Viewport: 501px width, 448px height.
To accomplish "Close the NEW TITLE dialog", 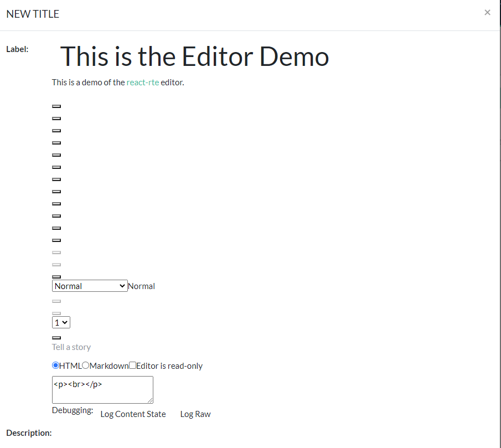I will [x=487, y=13].
